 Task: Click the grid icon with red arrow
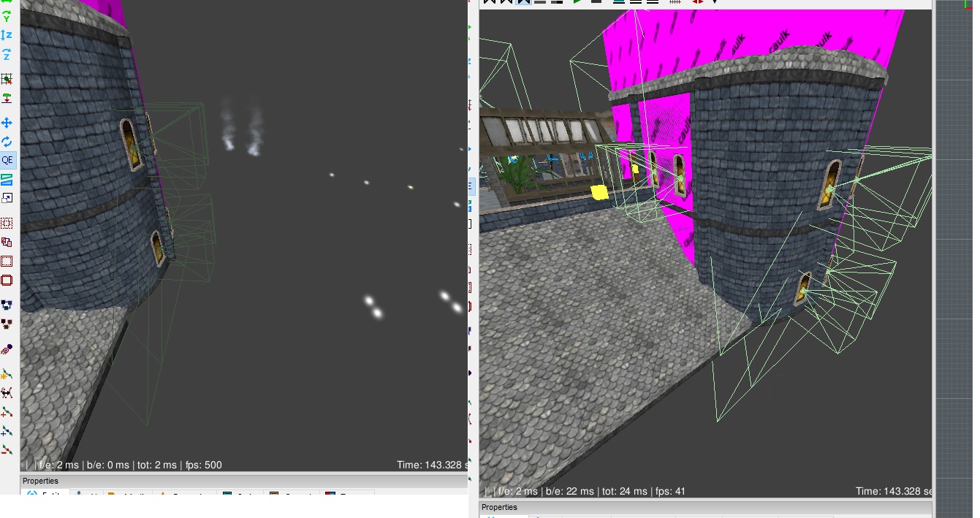pyautogui.click(x=7, y=79)
